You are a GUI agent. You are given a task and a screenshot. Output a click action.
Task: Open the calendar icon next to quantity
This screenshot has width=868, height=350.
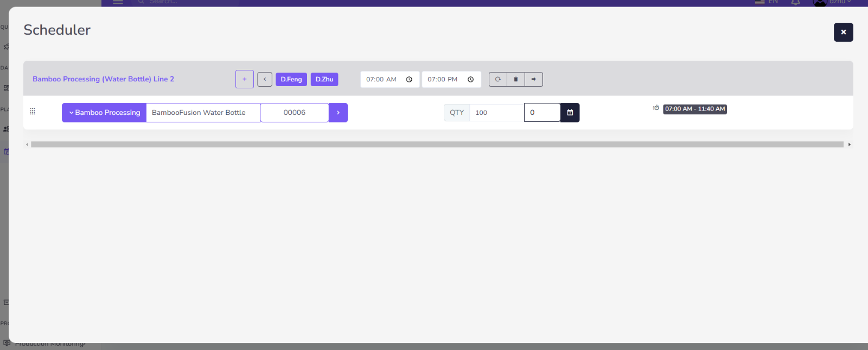coord(570,113)
